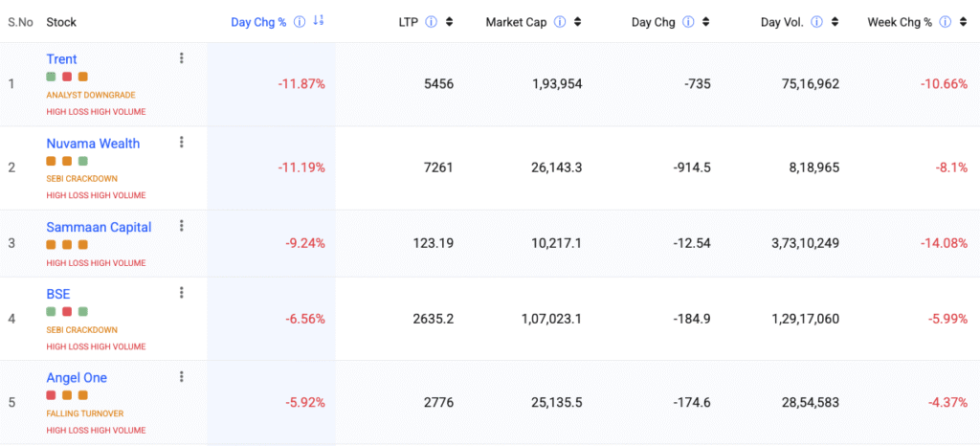Click the info icon beside LTP
The height and width of the screenshot is (446, 980).
point(431,22)
